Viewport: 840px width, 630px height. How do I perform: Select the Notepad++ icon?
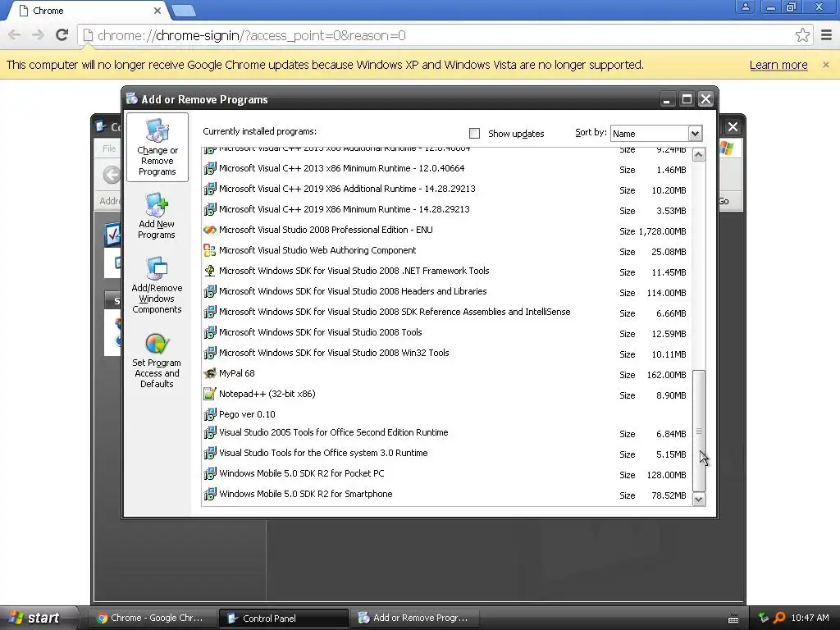click(209, 394)
